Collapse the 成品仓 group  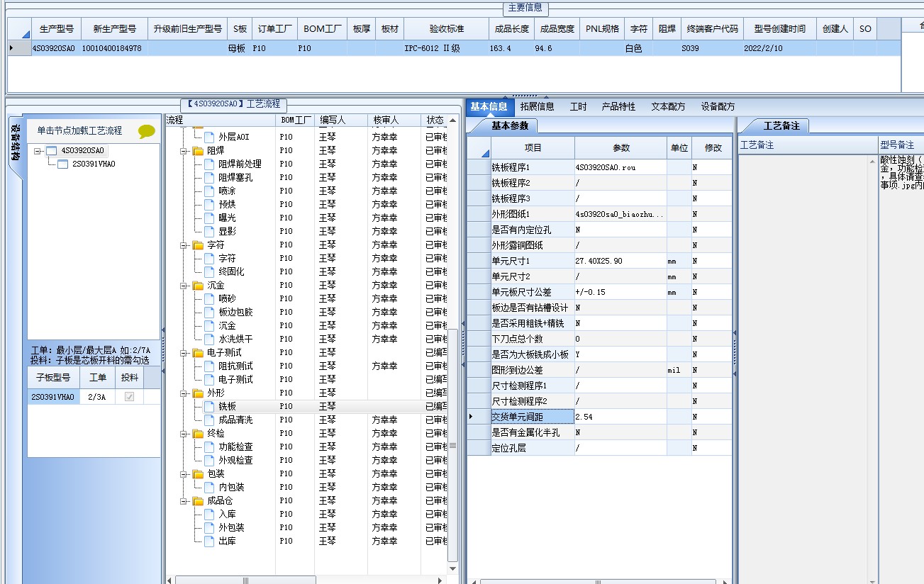184,500
